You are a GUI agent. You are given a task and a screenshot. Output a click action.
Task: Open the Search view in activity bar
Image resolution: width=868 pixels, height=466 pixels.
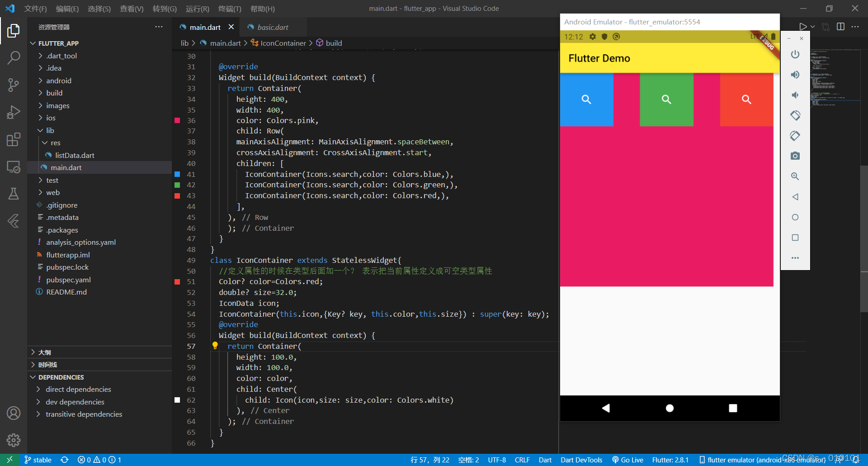click(14, 57)
